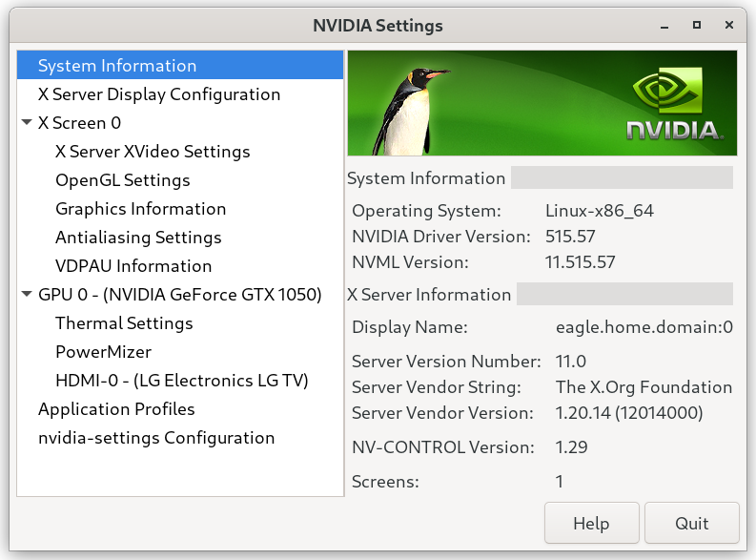This screenshot has height=560, width=756.
Task: Collapse the GPU 0 tree arrow
Action: [x=27, y=294]
